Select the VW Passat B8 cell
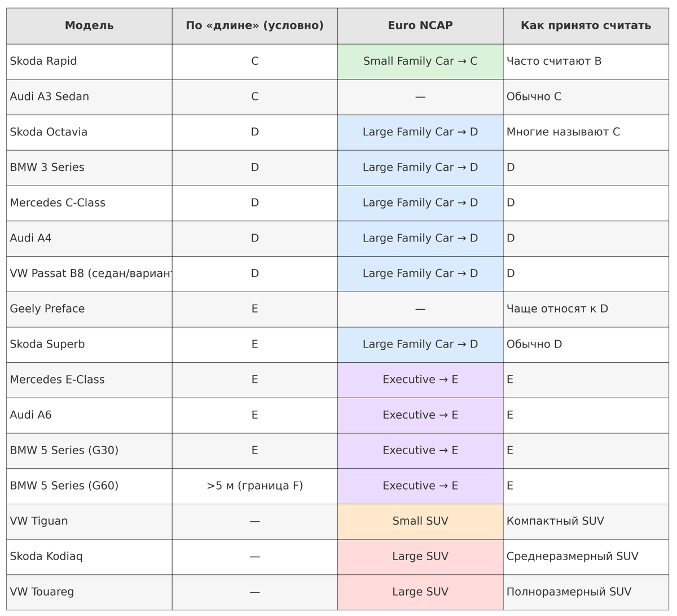Image resolution: width=677 pixels, height=616 pixels. click(90, 274)
